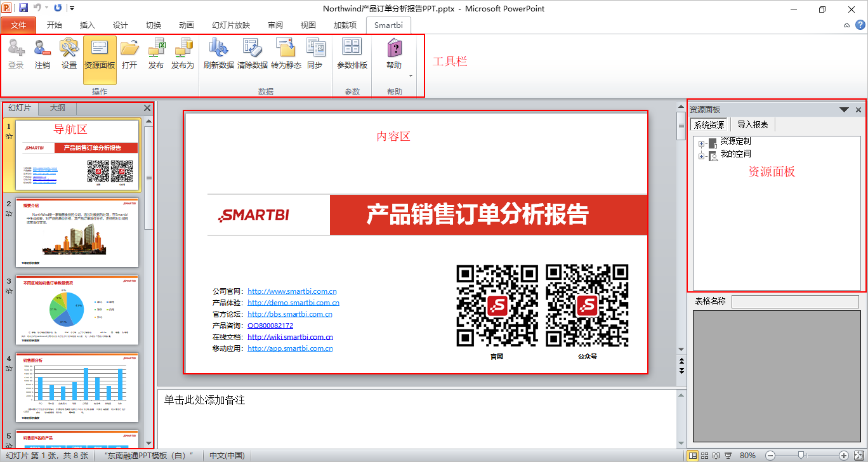Click the bbs.smartbi.com.cn link
868x462 pixels.
coord(290,314)
